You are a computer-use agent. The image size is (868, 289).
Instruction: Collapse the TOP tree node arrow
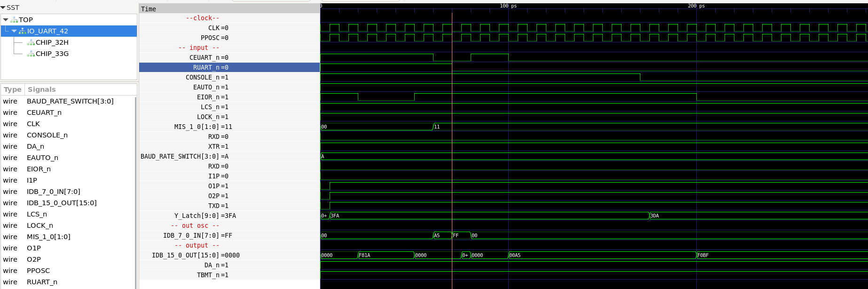tap(6, 20)
